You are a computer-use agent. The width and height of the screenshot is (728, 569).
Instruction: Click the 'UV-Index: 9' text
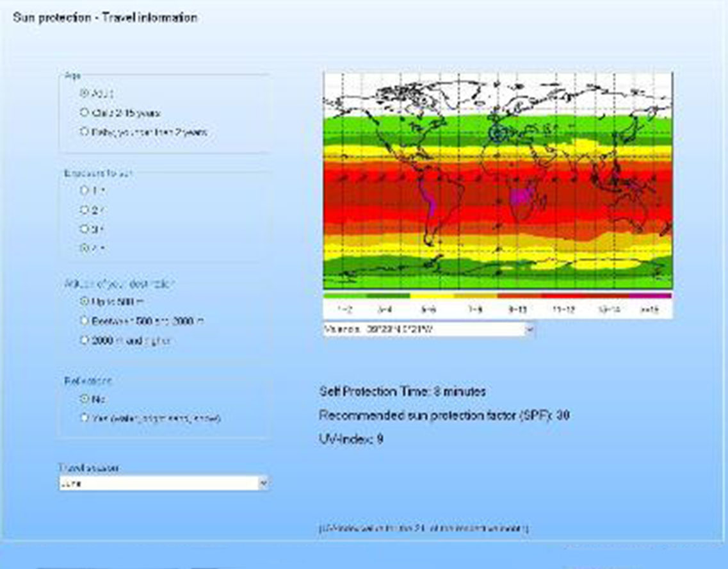pyautogui.click(x=351, y=439)
